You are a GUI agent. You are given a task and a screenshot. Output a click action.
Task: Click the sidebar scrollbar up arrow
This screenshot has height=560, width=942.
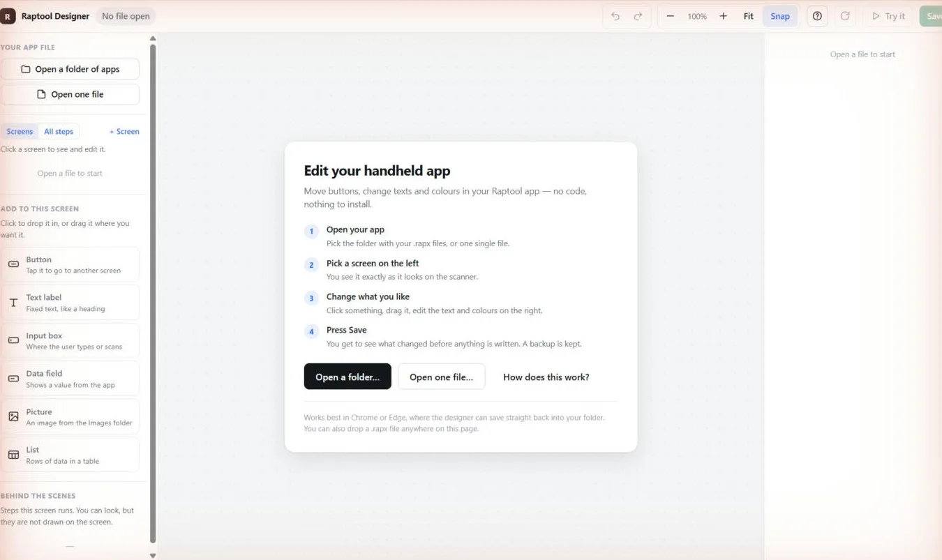point(153,38)
